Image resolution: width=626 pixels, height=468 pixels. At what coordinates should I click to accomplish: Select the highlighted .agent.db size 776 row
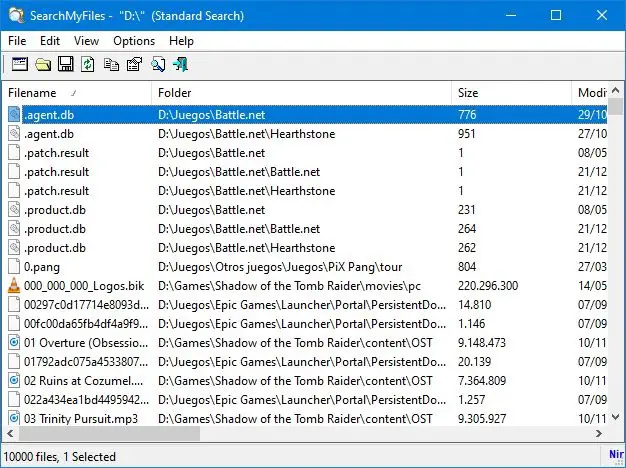tap(305, 115)
